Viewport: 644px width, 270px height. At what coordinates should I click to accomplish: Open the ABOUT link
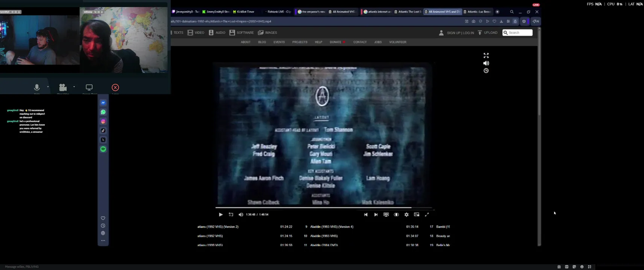(x=246, y=42)
